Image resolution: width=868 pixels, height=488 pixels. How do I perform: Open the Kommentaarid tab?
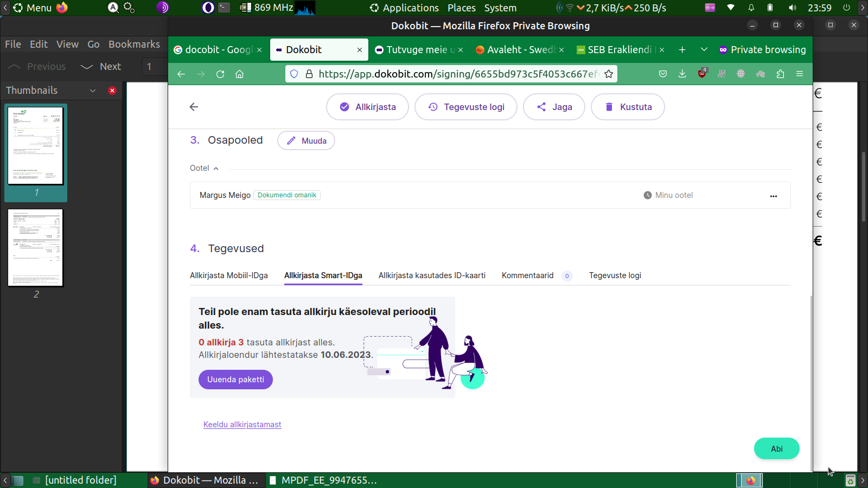point(537,275)
